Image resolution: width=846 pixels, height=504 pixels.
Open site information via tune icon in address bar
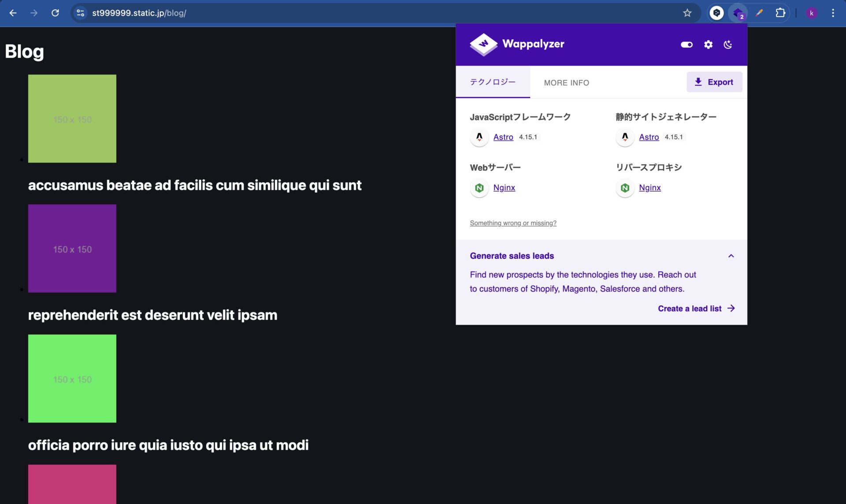[80, 13]
